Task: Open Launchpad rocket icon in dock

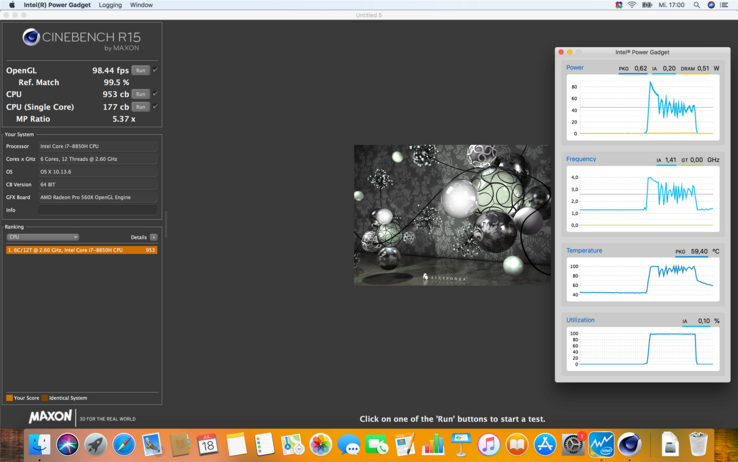Action: 96,445
